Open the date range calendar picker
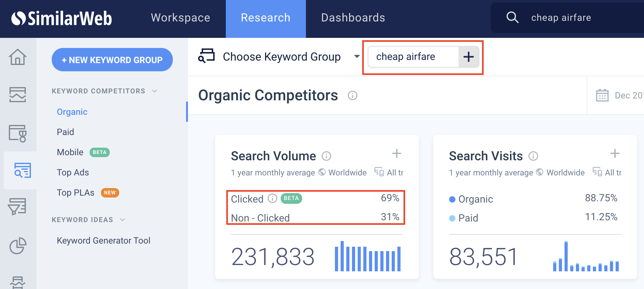The image size is (644, 289). (602, 95)
